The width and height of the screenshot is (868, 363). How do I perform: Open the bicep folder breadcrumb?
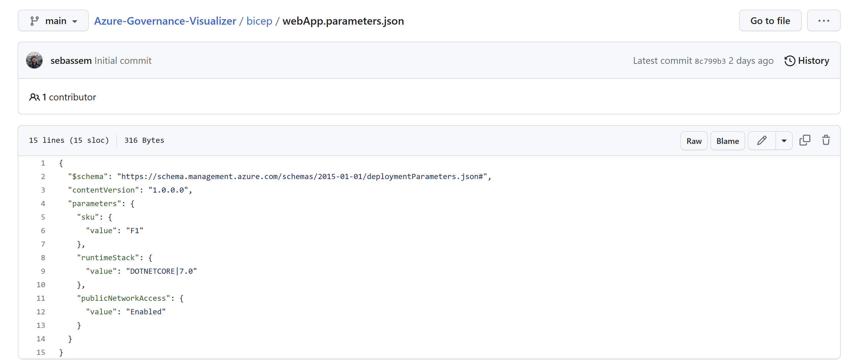coord(259,21)
